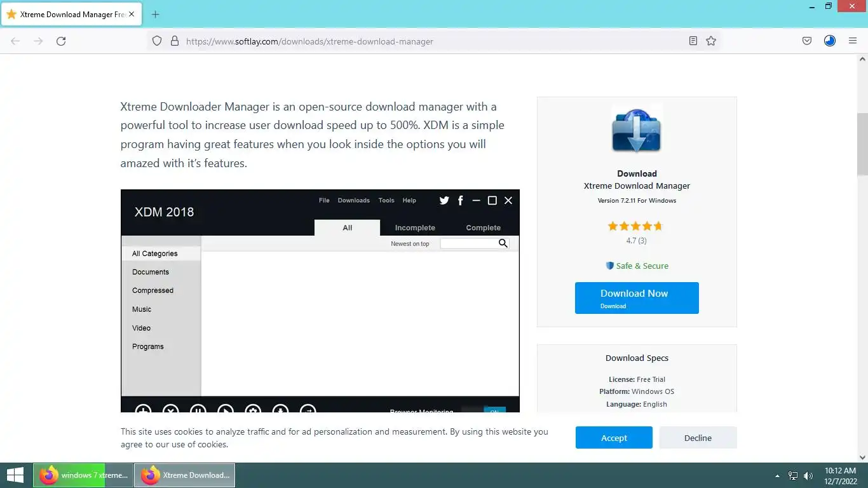Click the resume play circle icon
Image resolution: width=868 pixels, height=488 pixels.
(226, 409)
